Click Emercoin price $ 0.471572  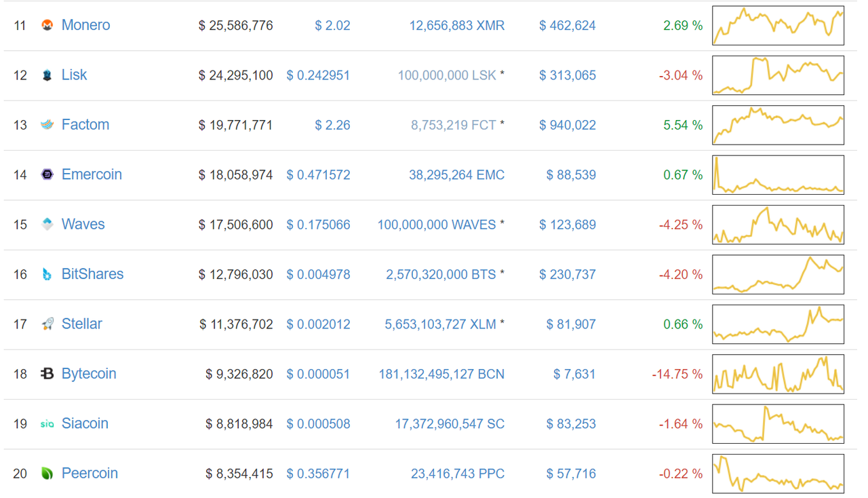click(x=318, y=175)
